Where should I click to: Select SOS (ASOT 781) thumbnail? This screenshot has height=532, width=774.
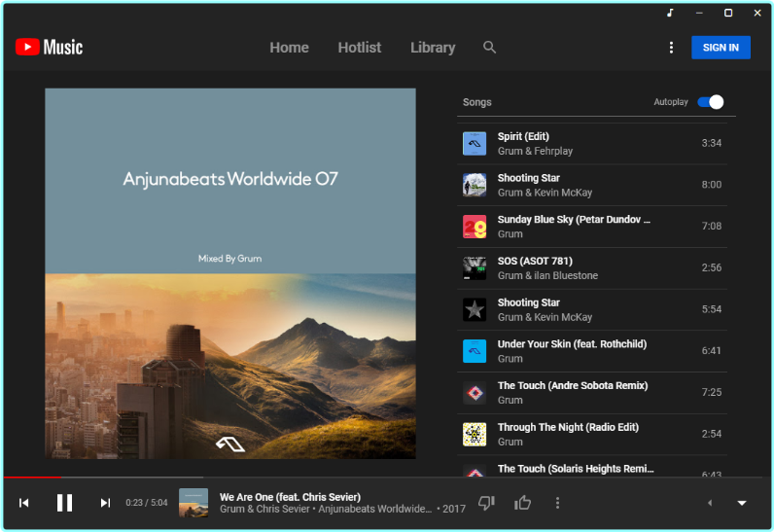pos(475,268)
